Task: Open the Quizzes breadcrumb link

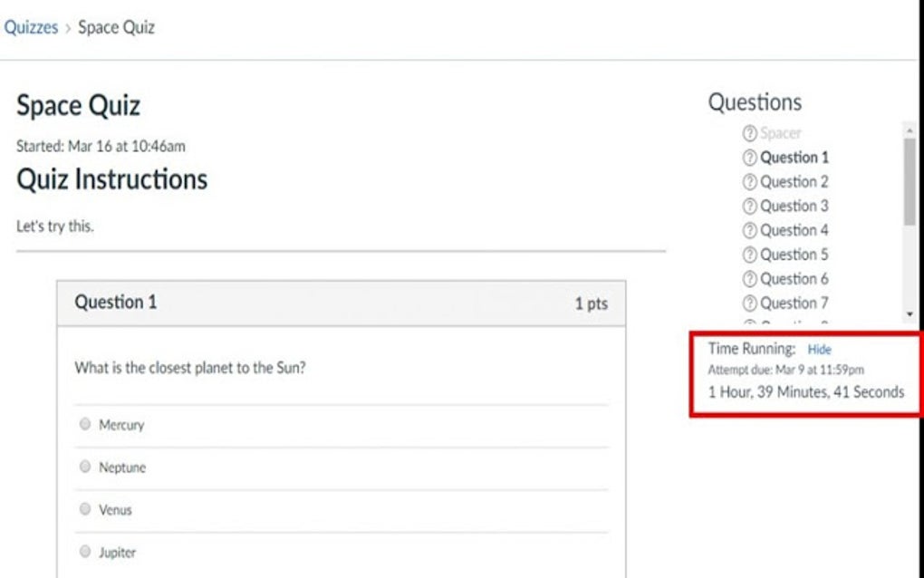Action: [32, 27]
